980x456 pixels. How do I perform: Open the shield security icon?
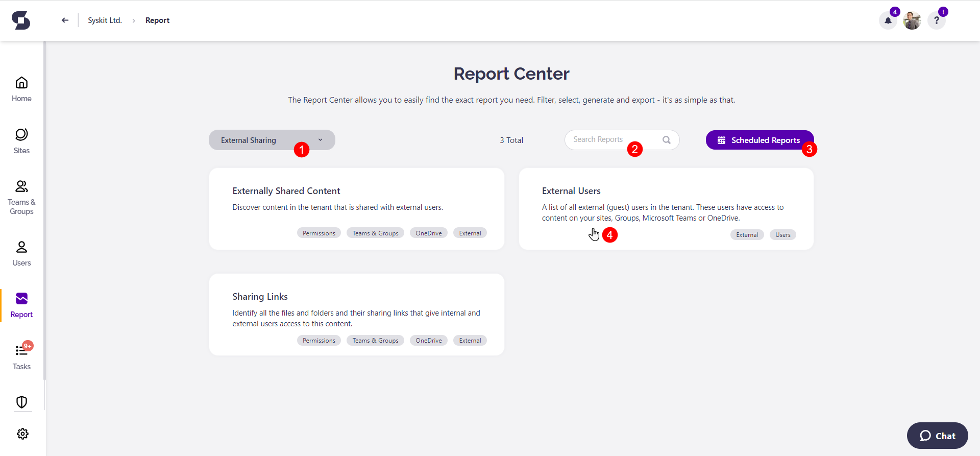(x=21, y=402)
